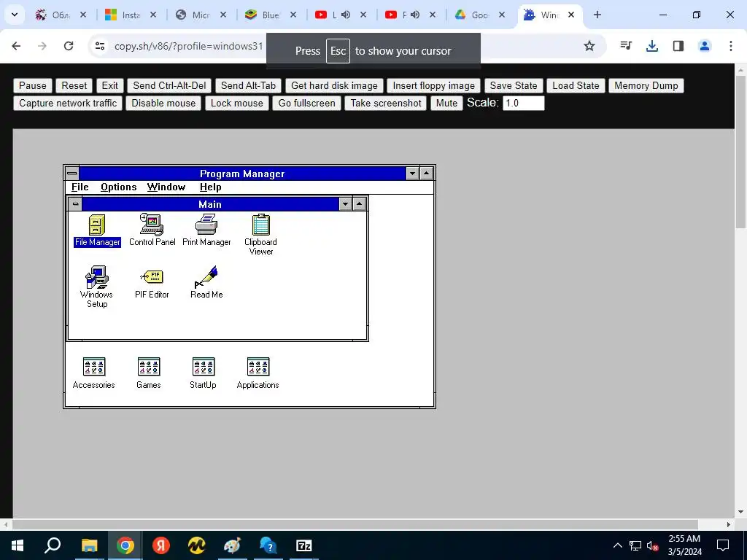Open the Window menu
The width and height of the screenshot is (747, 560).
tap(166, 187)
